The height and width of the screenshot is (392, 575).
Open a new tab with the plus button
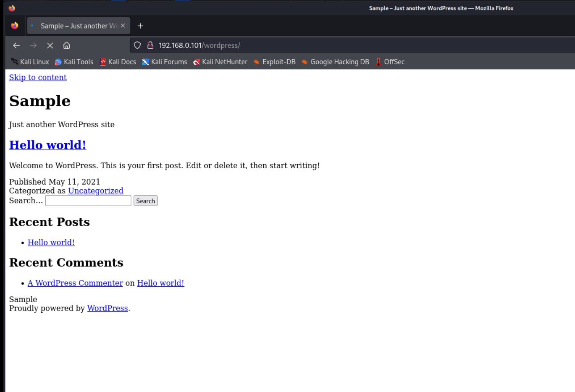tap(140, 26)
